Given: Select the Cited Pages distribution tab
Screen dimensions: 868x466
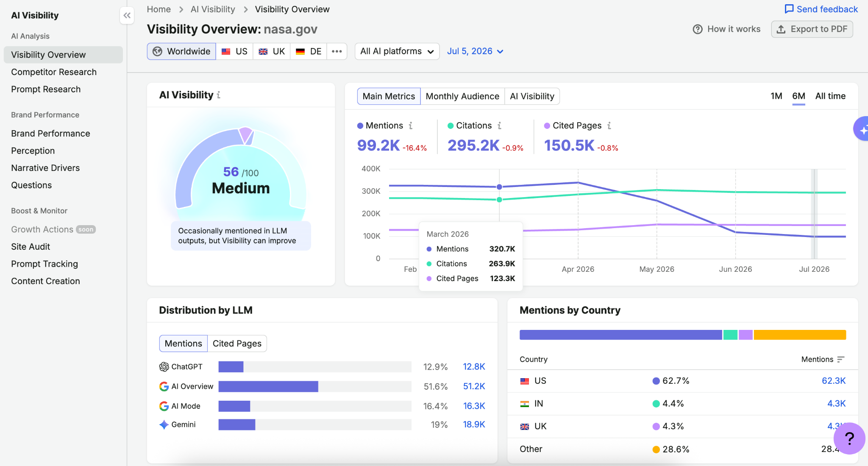Looking at the screenshot, I should coord(237,343).
